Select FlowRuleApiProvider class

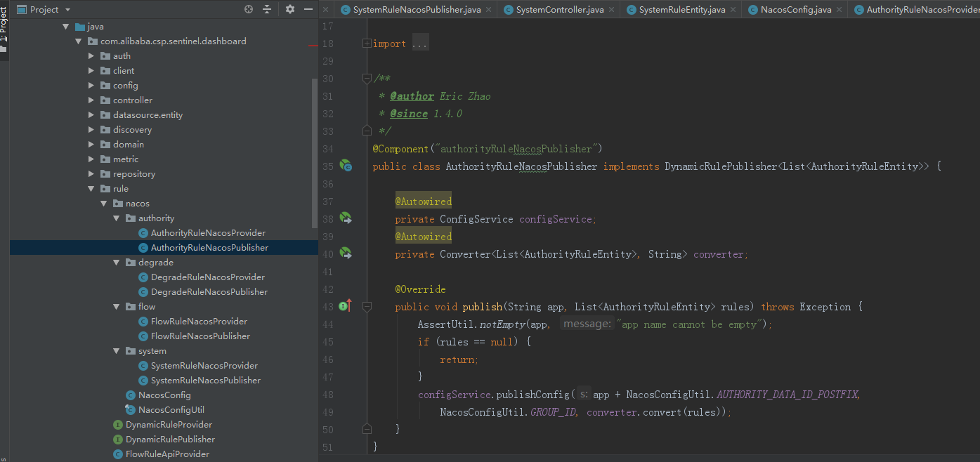tap(167, 454)
